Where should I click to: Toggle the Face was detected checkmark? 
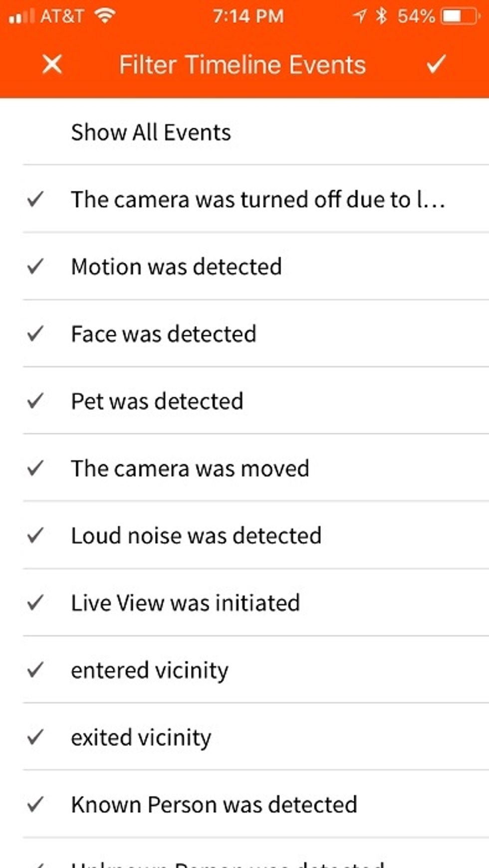point(35,334)
